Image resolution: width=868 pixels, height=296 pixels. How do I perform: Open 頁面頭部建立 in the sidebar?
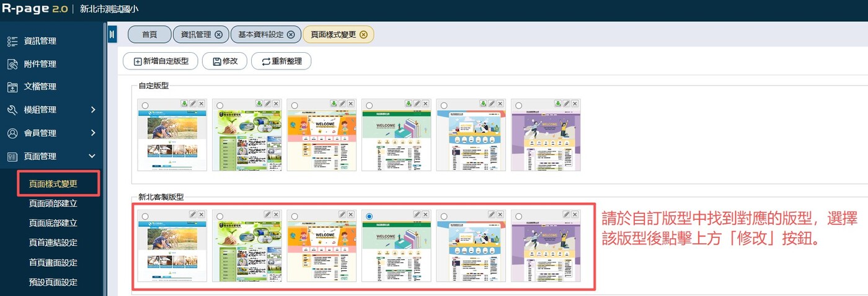[53, 203]
